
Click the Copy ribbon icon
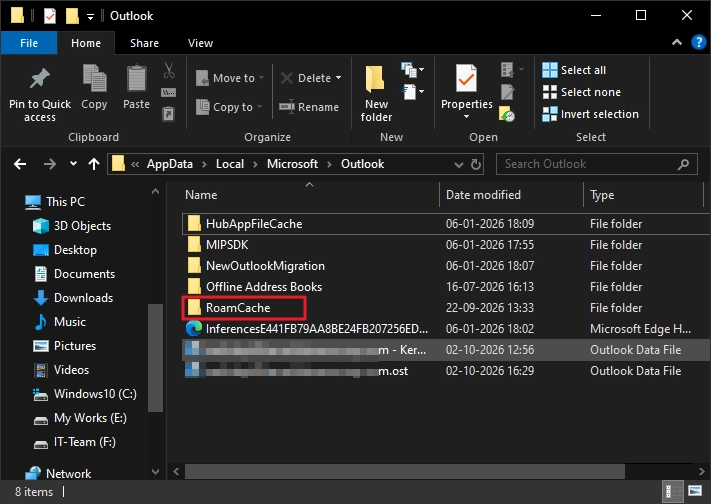(94, 78)
